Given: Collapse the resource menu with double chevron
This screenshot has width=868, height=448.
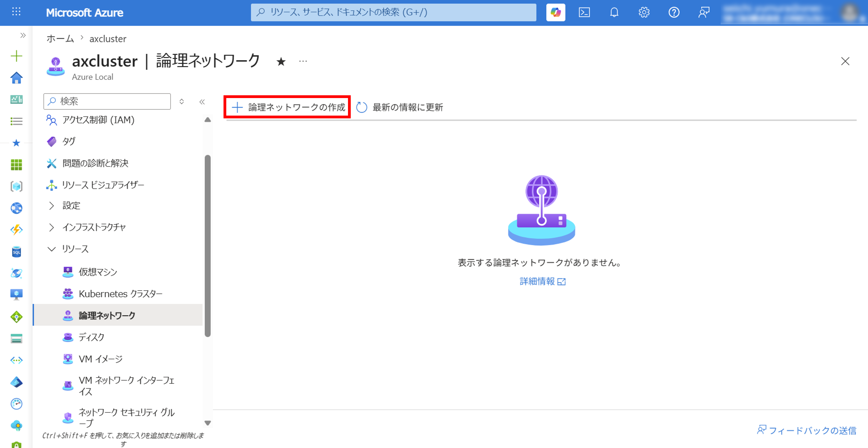Looking at the screenshot, I should (x=202, y=102).
